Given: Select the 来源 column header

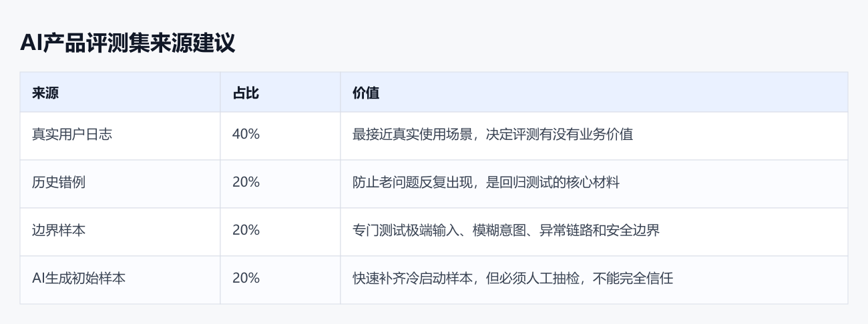Looking at the screenshot, I should click(45, 93).
